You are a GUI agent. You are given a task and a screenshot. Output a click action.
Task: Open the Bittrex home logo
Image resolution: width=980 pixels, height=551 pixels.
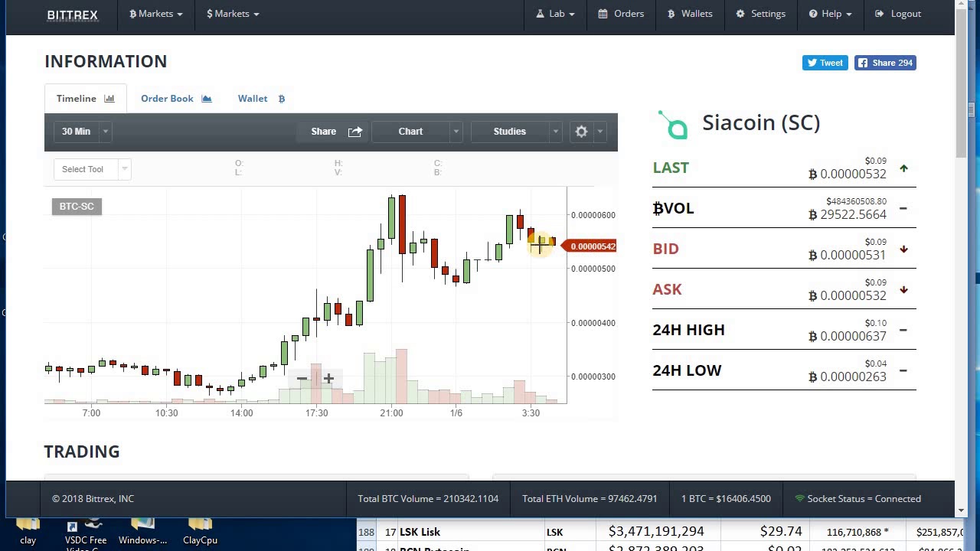pos(73,14)
